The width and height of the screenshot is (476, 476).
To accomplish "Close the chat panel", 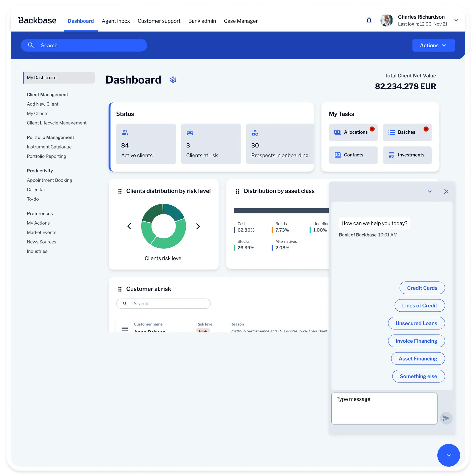I will coord(446,192).
